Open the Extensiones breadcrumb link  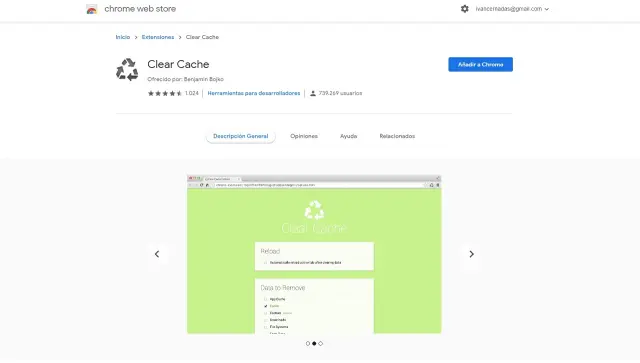click(158, 37)
